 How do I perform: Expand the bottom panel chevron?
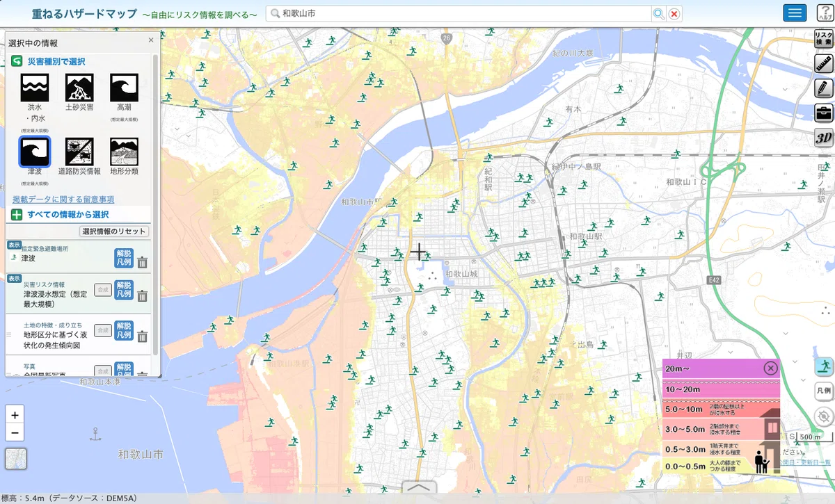tap(419, 487)
